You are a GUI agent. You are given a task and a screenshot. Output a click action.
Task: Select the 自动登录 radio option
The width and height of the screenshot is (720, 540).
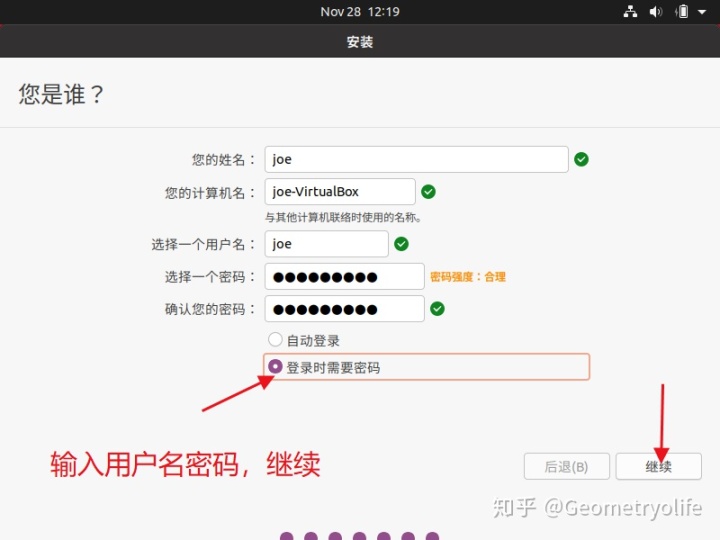click(x=275, y=340)
